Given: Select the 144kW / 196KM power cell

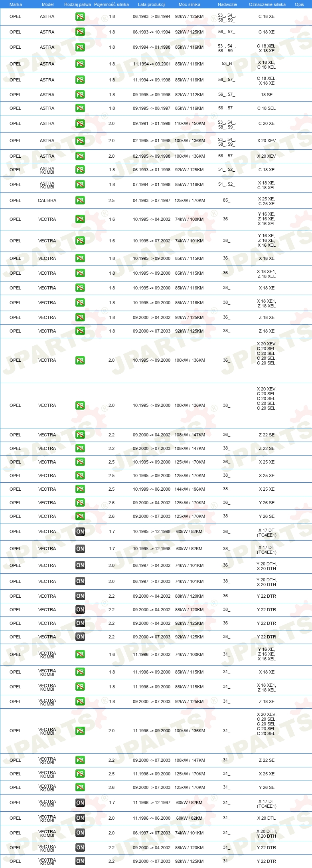Looking at the screenshot, I should tap(190, 489).
